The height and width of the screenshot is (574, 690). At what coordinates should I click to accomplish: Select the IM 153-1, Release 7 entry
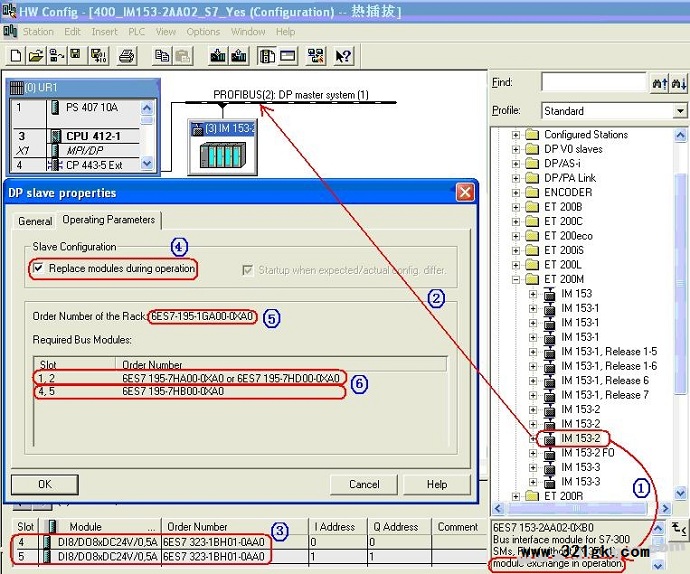[x=605, y=395]
